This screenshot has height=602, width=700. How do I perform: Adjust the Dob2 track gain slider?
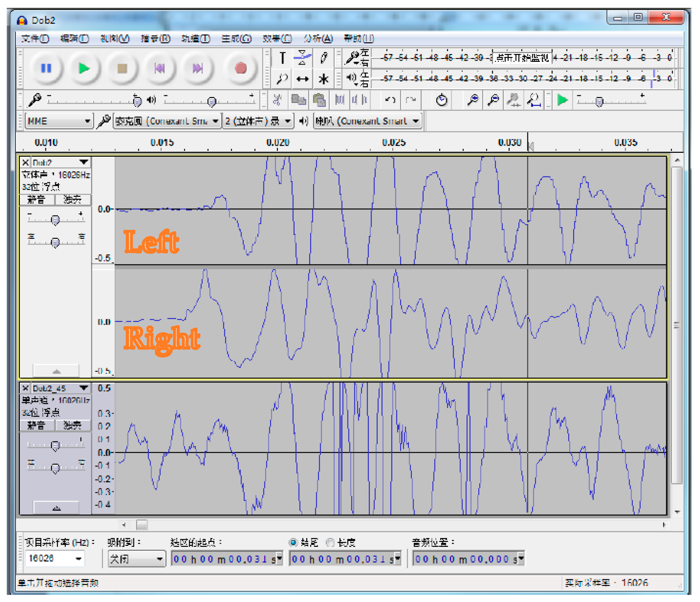pos(55,220)
